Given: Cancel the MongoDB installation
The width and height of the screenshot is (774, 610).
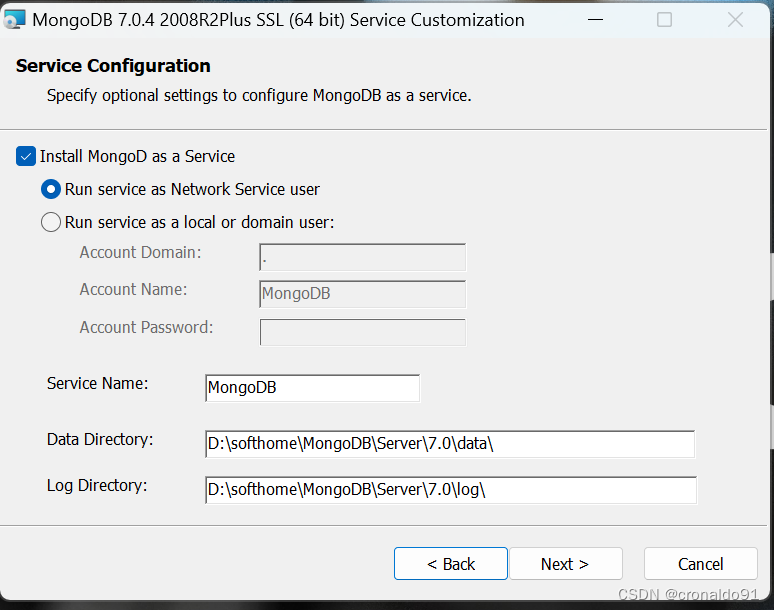Looking at the screenshot, I should [700, 564].
